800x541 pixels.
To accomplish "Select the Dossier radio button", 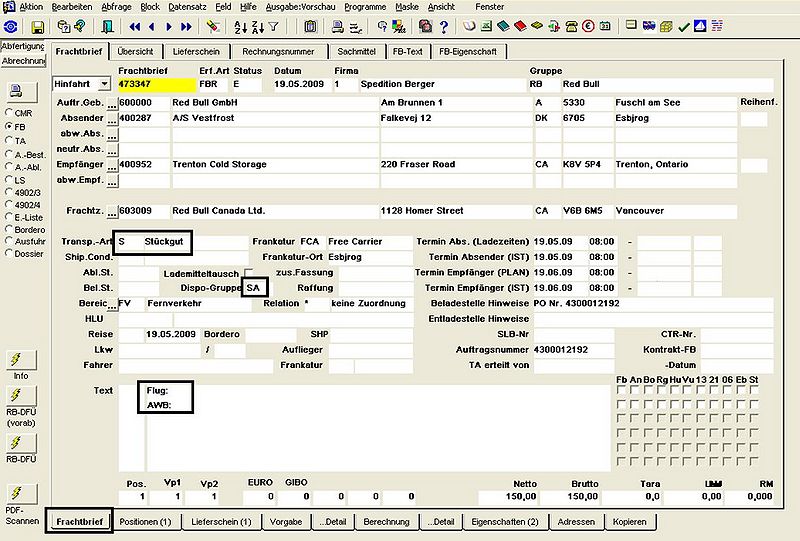I will (9, 253).
